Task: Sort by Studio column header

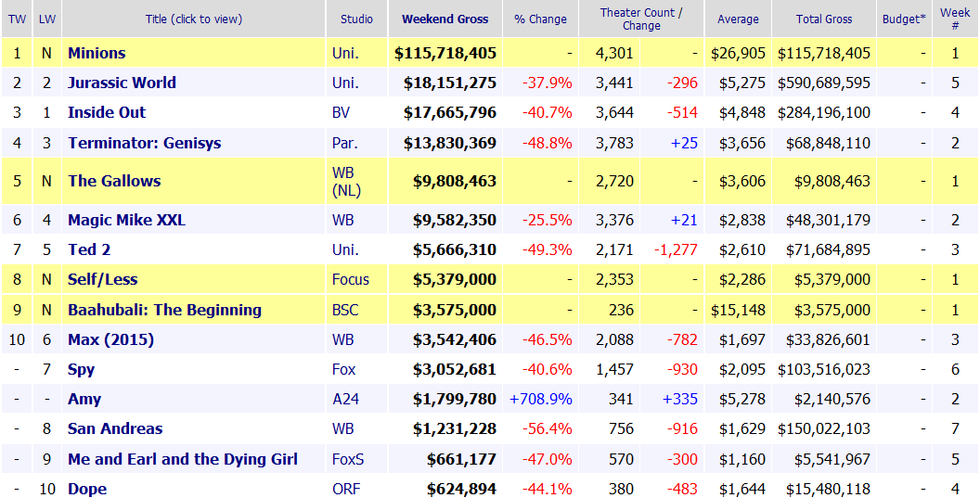Action: (x=357, y=19)
